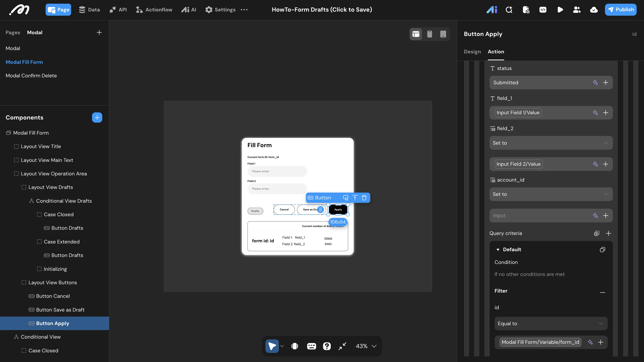Switch to the Page tab

coord(58,10)
